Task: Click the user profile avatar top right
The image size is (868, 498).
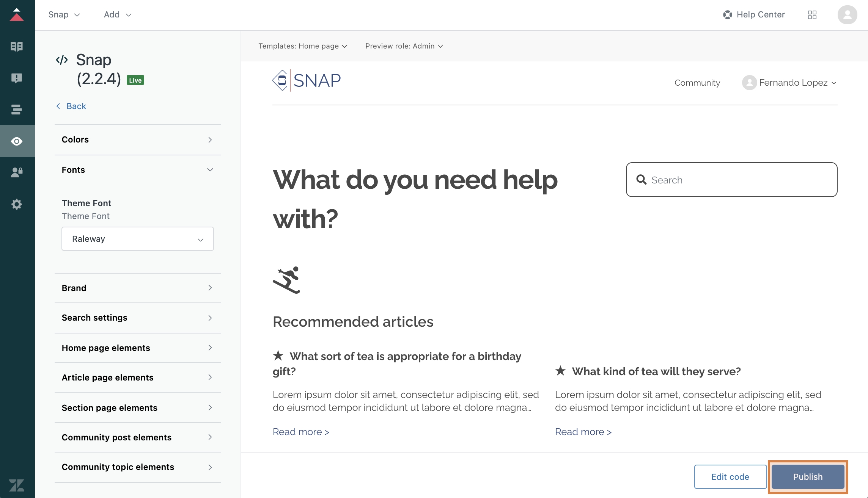Action: [847, 15]
